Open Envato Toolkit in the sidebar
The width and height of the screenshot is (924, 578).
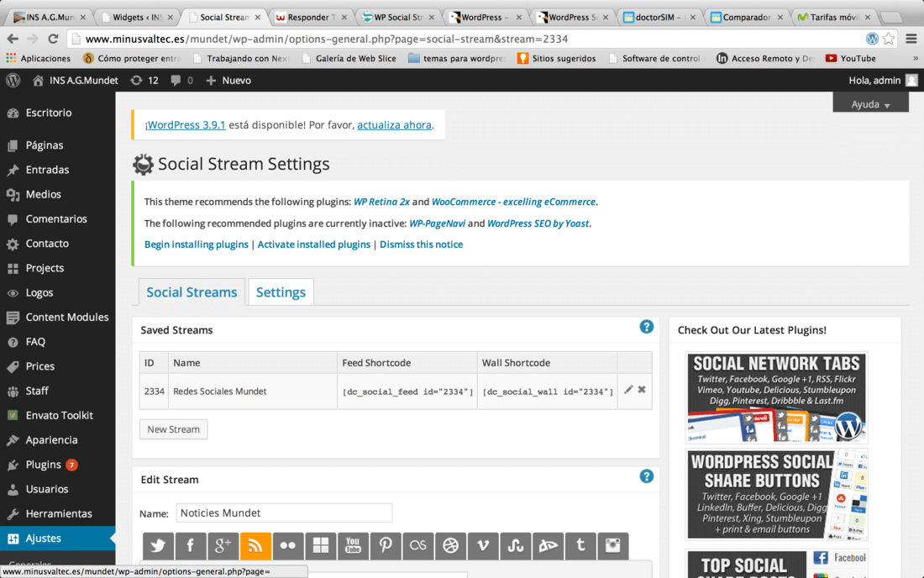(x=58, y=415)
